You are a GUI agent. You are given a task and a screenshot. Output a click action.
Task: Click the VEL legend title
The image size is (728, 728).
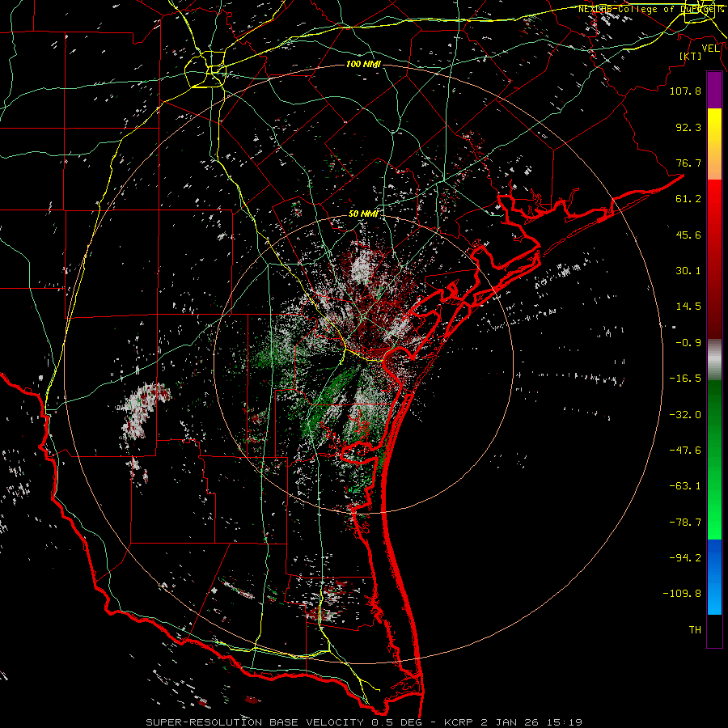[711, 49]
